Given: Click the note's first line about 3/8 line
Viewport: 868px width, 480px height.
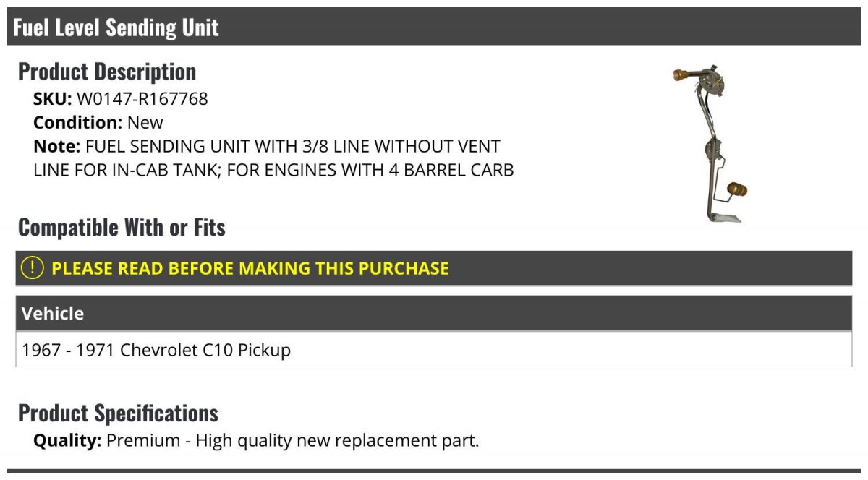Looking at the screenshot, I should pos(292,146).
